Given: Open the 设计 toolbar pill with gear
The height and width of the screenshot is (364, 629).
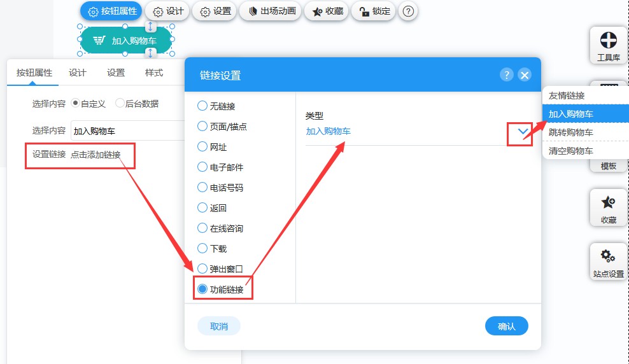Looking at the screenshot, I should (169, 11).
